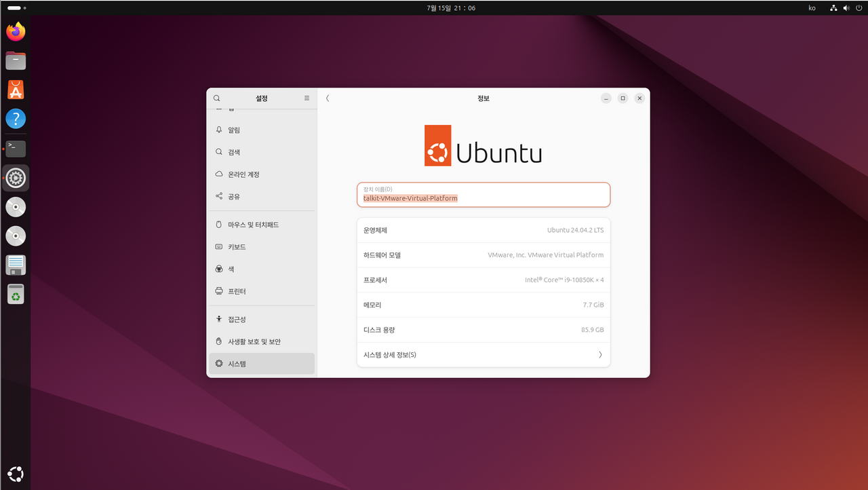The image size is (868, 490).
Task: Click the Ubuntu logo in About panel
Action: (x=483, y=145)
